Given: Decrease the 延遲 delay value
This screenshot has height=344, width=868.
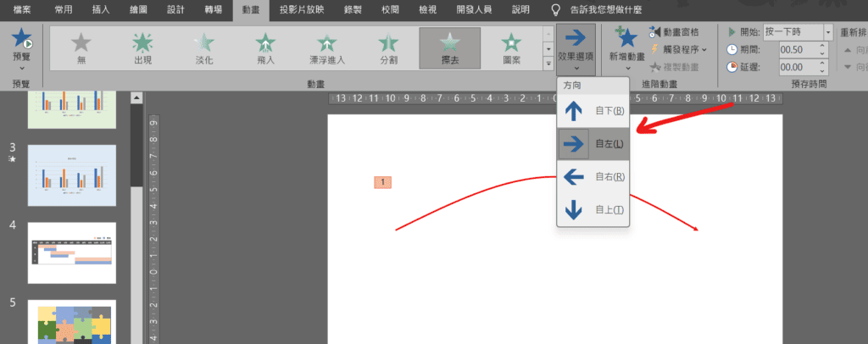Looking at the screenshot, I should pos(822,70).
